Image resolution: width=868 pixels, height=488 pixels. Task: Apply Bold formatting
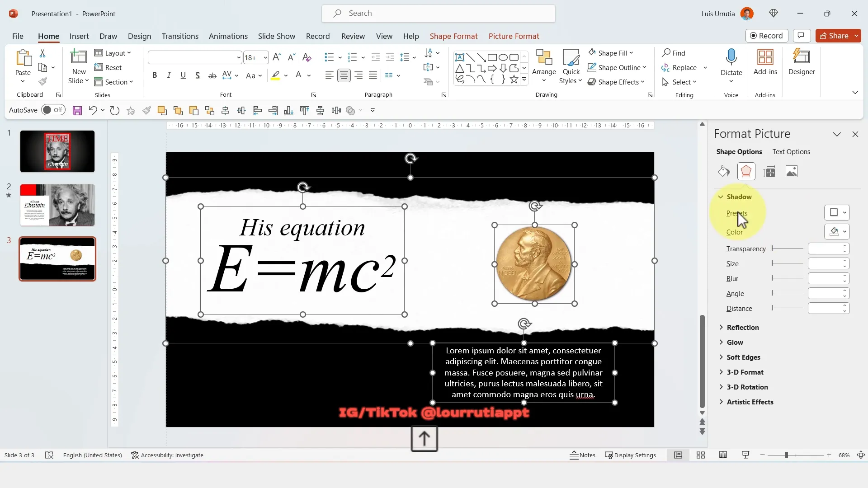click(x=155, y=75)
